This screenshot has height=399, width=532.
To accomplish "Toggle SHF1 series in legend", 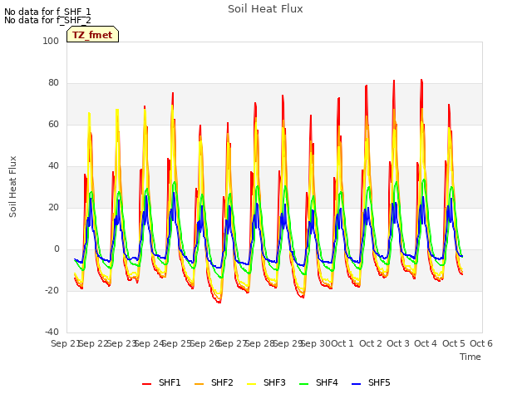I will tap(161, 382).
